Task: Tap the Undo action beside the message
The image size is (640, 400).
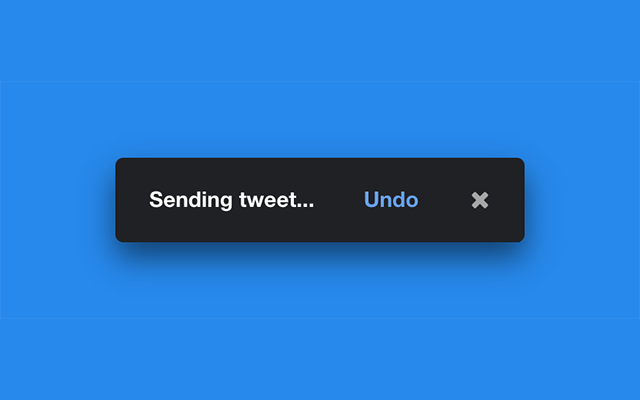Action: [x=391, y=200]
